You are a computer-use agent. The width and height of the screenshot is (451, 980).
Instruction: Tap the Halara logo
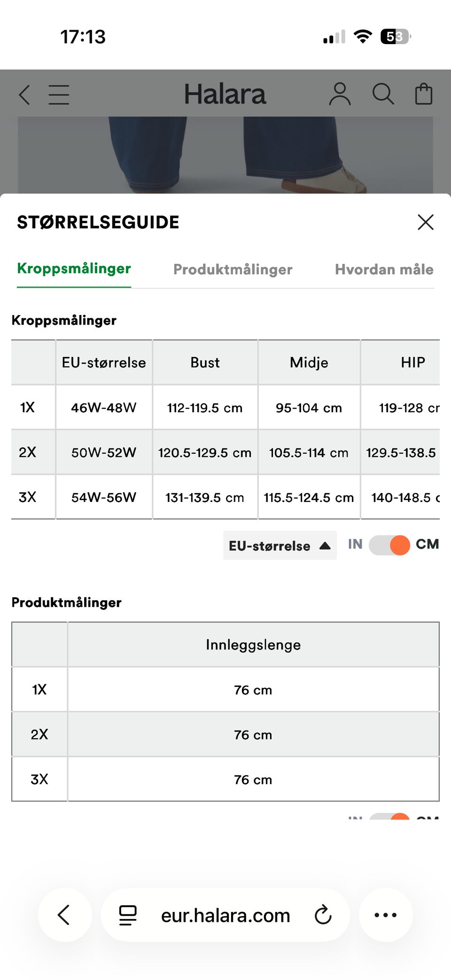[x=225, y=94]
